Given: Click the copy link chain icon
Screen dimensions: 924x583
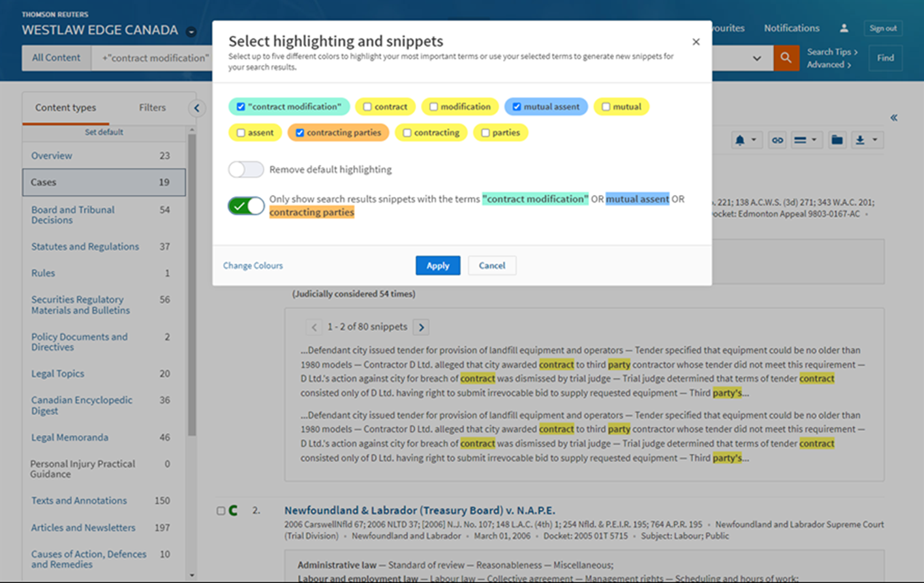Looking at the screenshot, I should point(777,140).
